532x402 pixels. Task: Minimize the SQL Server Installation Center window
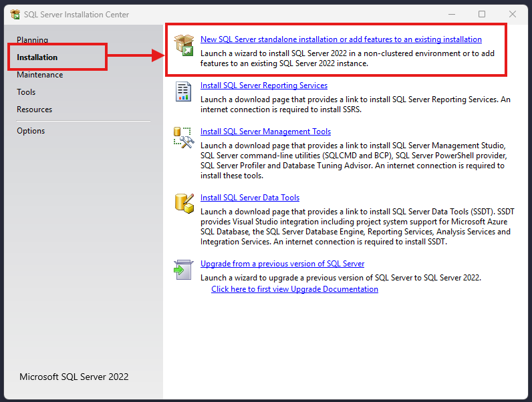pos(452,14)
